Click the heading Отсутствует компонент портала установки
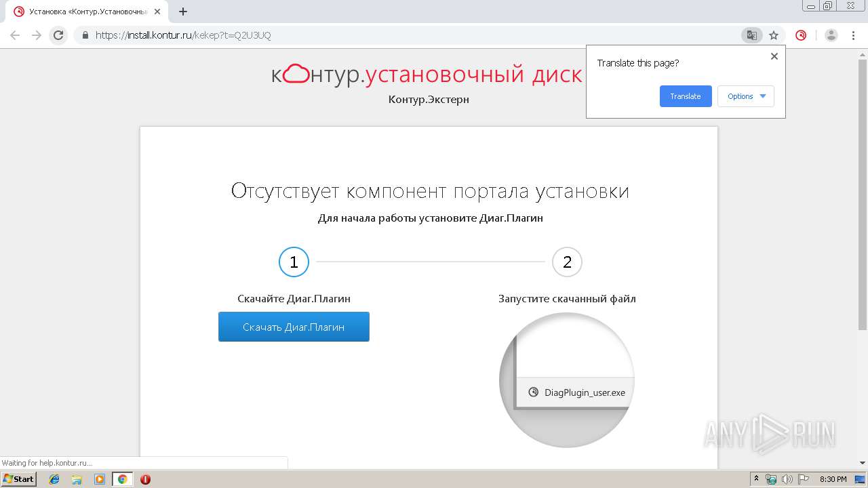This screenshot has width=868, height=488. tap(430, 191)
